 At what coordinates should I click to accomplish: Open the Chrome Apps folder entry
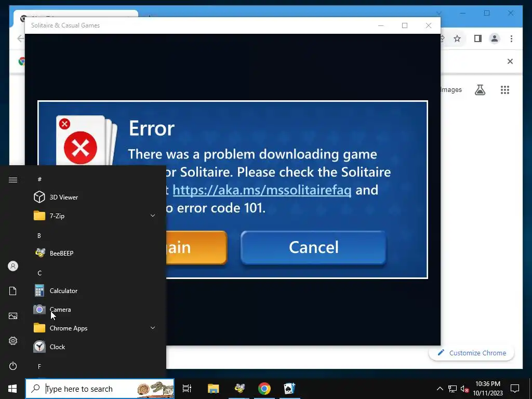96,328
